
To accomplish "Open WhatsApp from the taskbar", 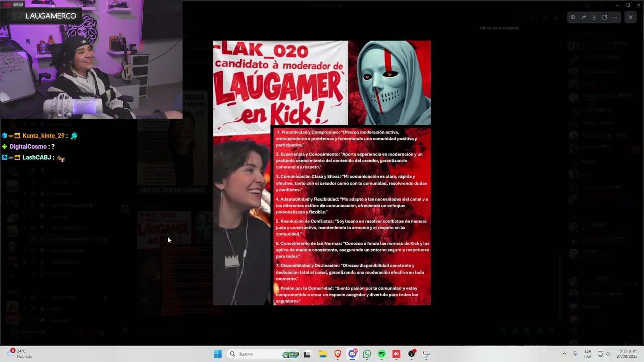I will tap(367, 354).
